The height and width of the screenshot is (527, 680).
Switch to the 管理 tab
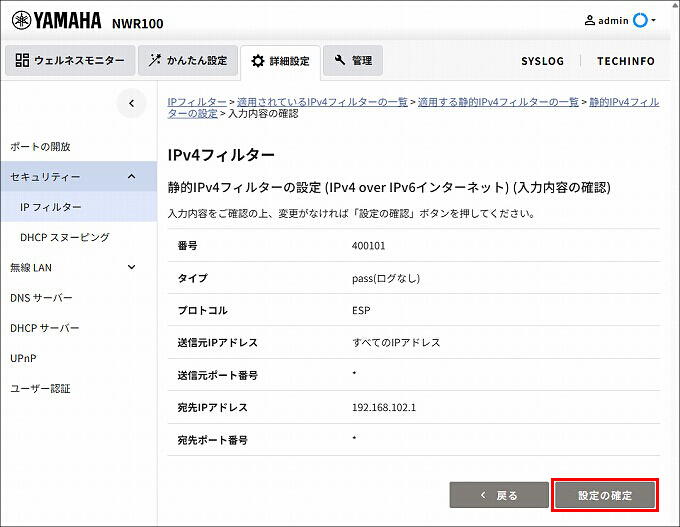(353, 60)
